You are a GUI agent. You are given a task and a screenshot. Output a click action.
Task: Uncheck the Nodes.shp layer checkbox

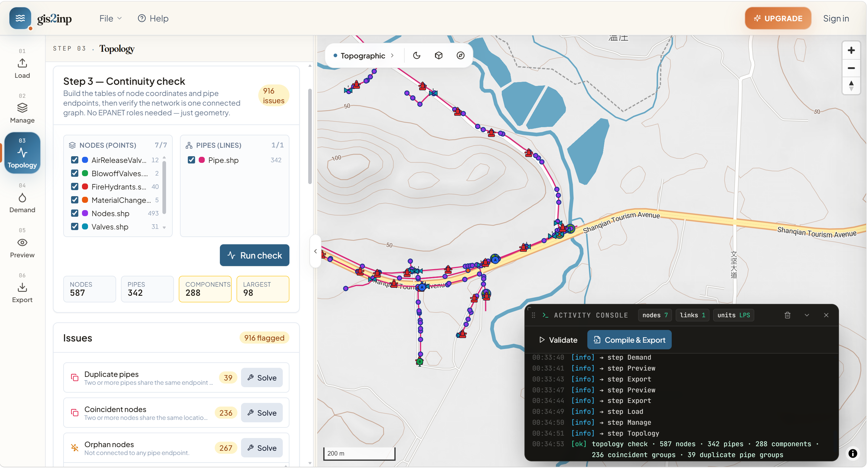coord(75,213)
